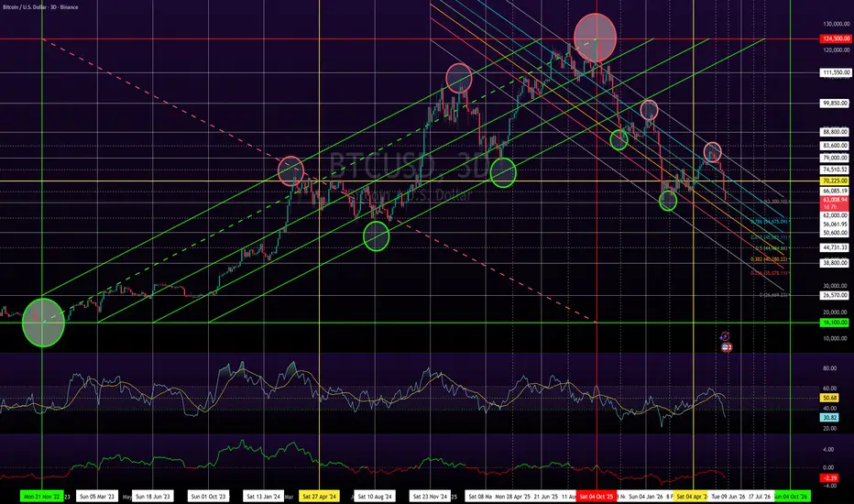Click the 44,731.33 price label

coord(836,247)
